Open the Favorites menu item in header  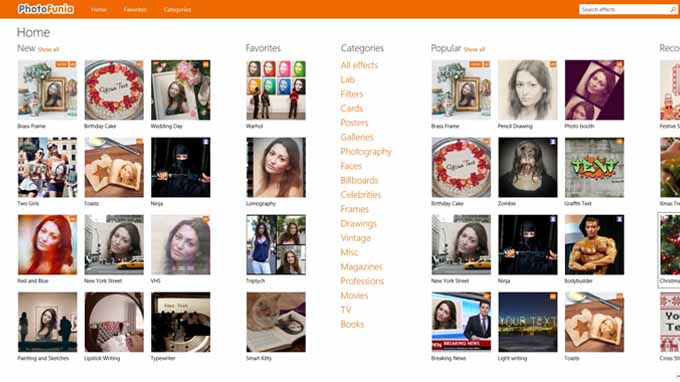[135, 10]
